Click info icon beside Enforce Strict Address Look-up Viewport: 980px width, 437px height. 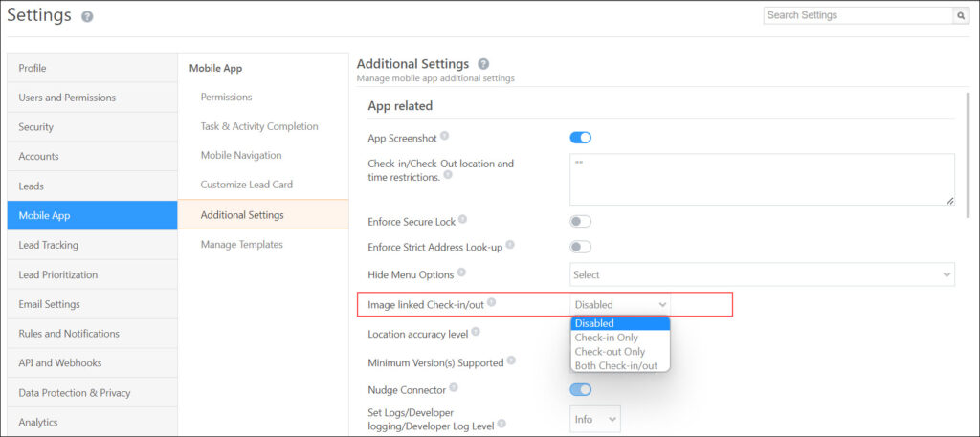[510, 245]
